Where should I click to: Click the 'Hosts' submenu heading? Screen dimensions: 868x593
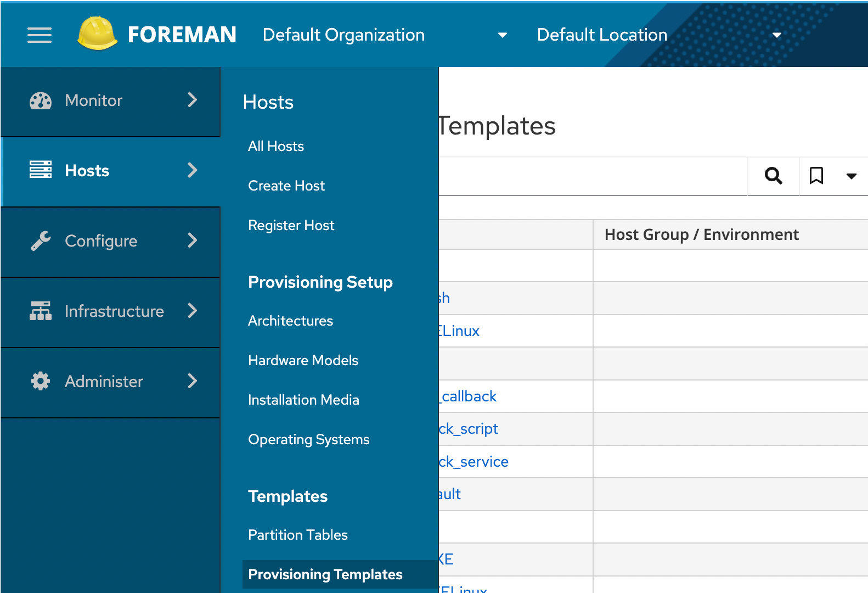click(x=268, y=102)
